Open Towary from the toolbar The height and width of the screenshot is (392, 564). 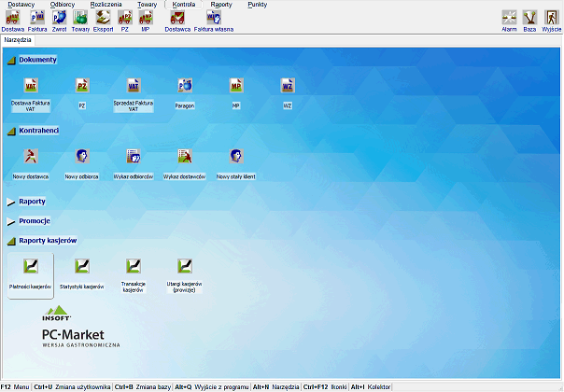tap(80, 21)
